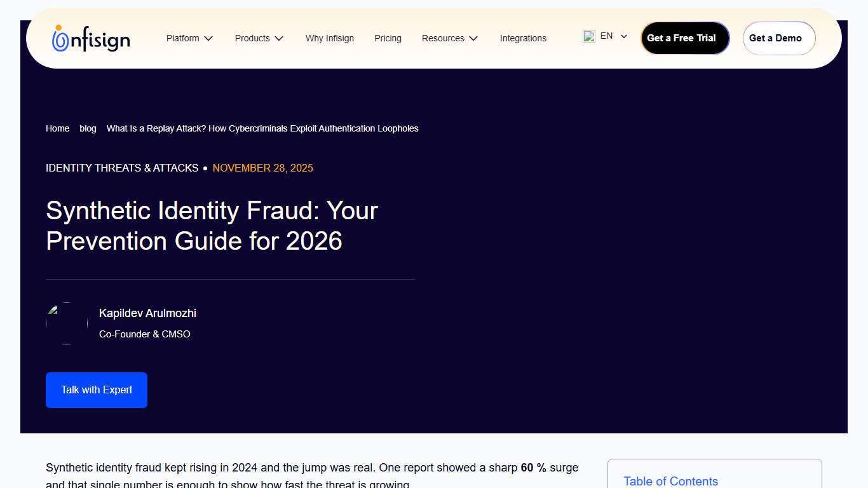Open the blog breadcrumb link
This screenshot has height=488, width=868.
pos(88,128)
